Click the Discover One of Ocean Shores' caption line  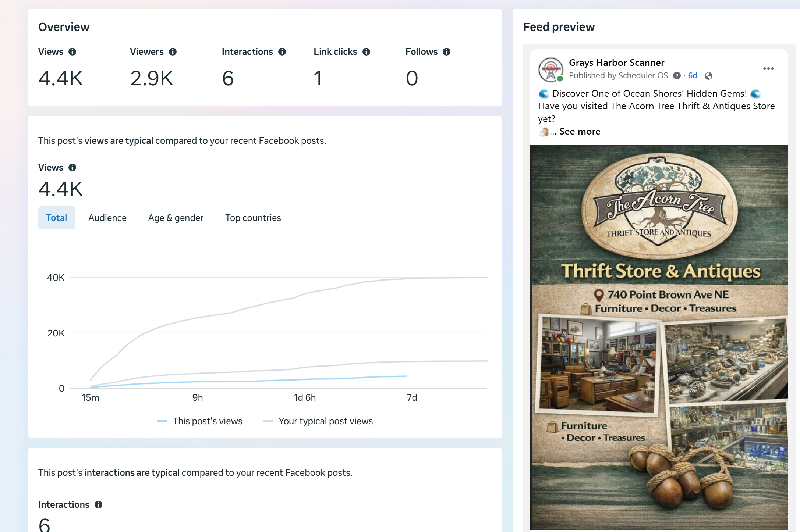coord(649,94)
